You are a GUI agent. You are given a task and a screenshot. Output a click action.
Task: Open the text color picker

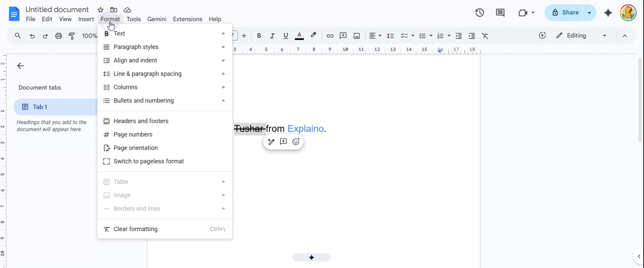pyautogui.click(x=299, y=36)
